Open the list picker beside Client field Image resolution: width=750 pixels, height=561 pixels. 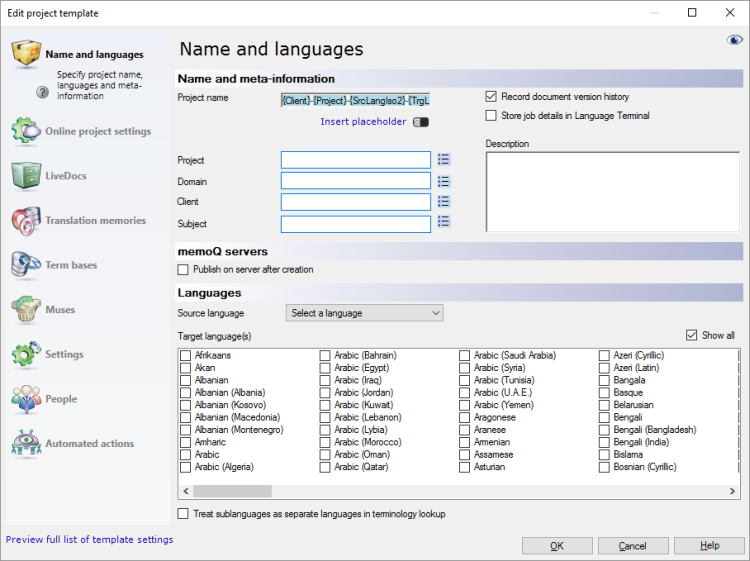point(444,203)
